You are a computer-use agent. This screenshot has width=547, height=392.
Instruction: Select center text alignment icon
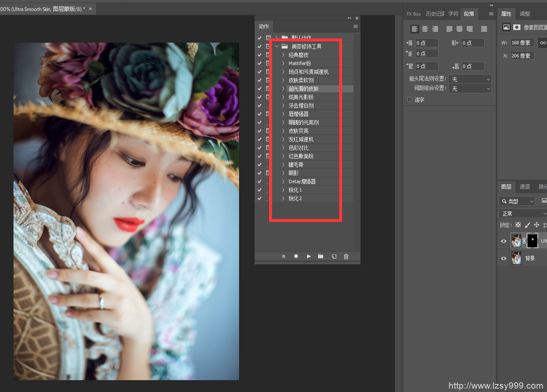pos(425,29)
